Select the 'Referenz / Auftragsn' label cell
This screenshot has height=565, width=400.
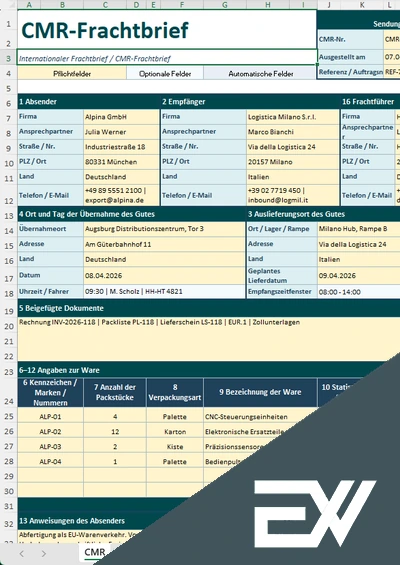(351, 72)
